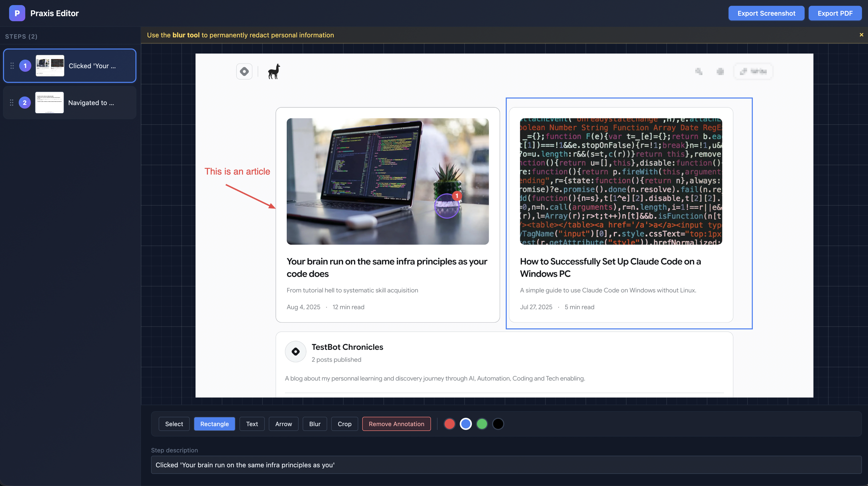Click Export PDF

click(x=835, y=13)
